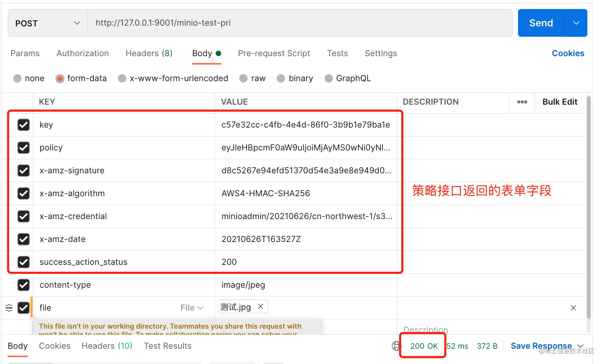This screenshot has height=364, width=604.
Task: Click the Bulk Edit button
Action: point(560,102)
